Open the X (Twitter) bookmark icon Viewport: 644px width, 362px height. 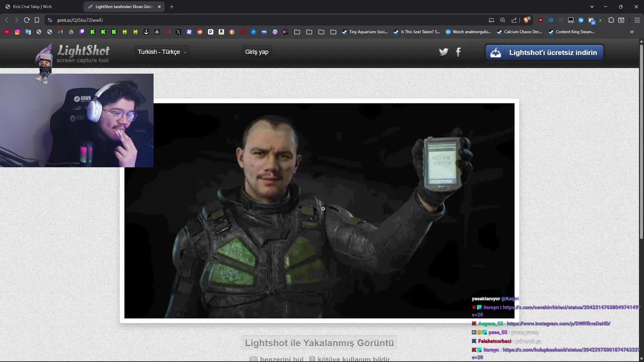(x=178, y=32)
